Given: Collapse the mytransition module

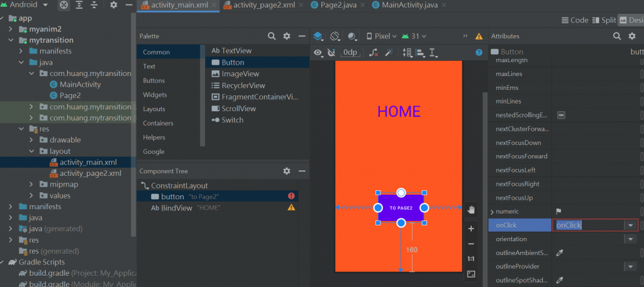Looking at the screenshot, I should (11, 40).
